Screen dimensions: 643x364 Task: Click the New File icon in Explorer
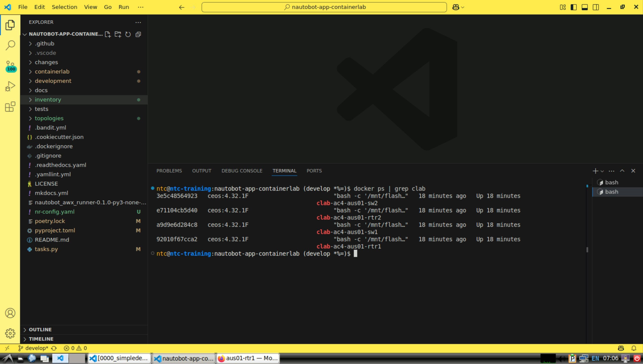pyautogui.click(x=108, y=34)
